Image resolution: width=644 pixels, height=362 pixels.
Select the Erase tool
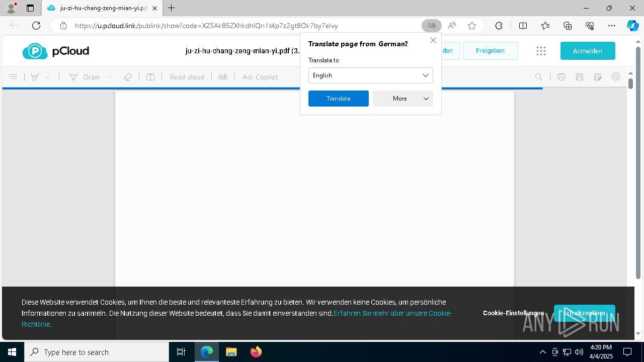tap(128, 77)
